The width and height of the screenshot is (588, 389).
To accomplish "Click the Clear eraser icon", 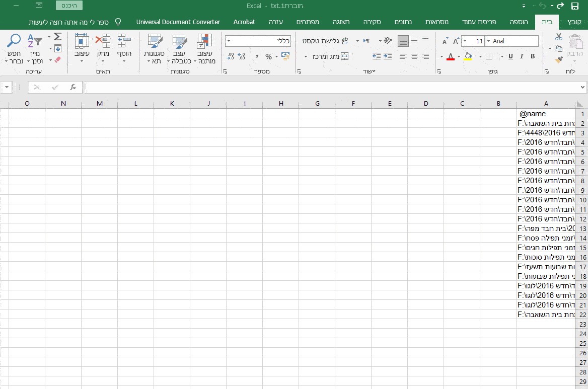I will coord(58,59).
